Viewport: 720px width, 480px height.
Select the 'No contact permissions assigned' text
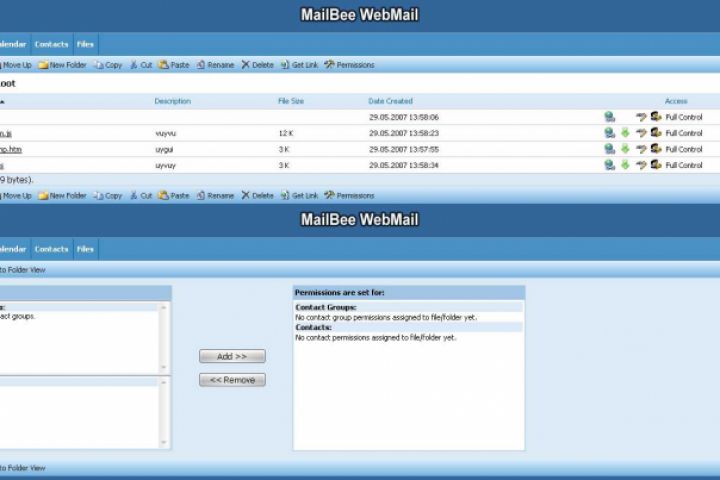376,338
